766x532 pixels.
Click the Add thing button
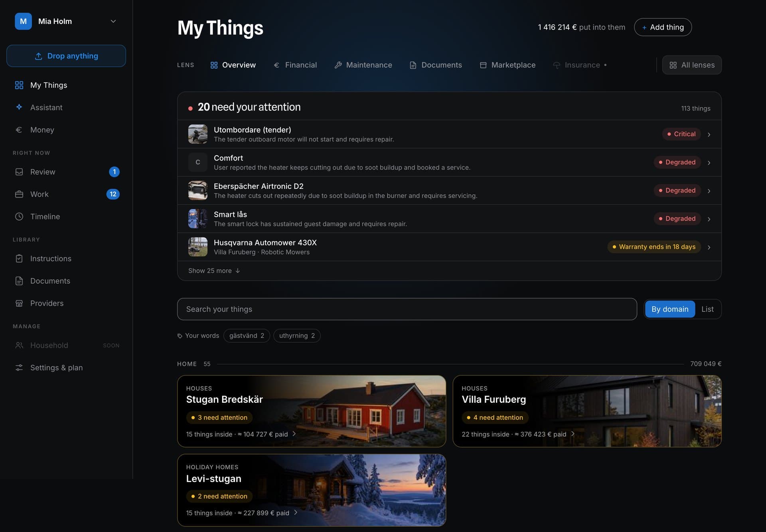(x=663, y=27)
